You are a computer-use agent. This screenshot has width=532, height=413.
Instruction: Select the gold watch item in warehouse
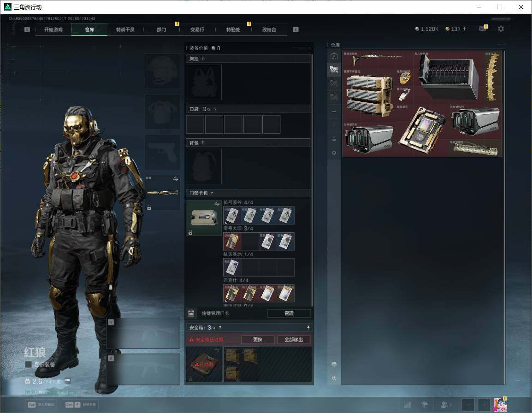404,78
